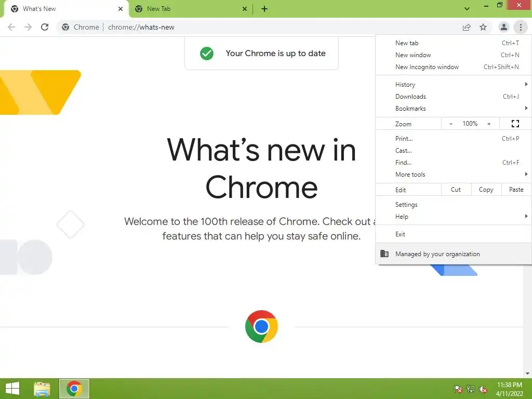Click the green checkmark update icon
Screen dimensions: 532x399
(x=207, y=54)
